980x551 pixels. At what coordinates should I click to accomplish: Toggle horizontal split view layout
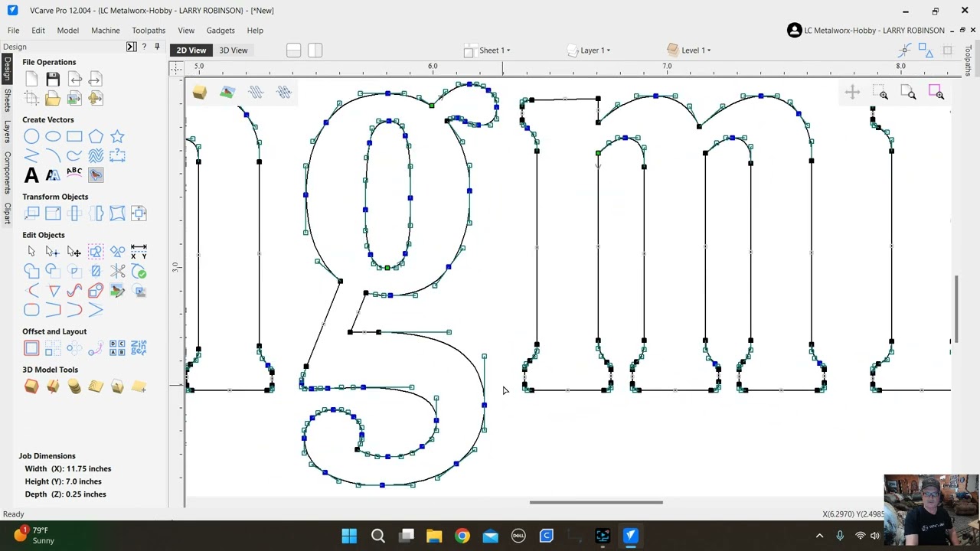(x=293, y=51)
